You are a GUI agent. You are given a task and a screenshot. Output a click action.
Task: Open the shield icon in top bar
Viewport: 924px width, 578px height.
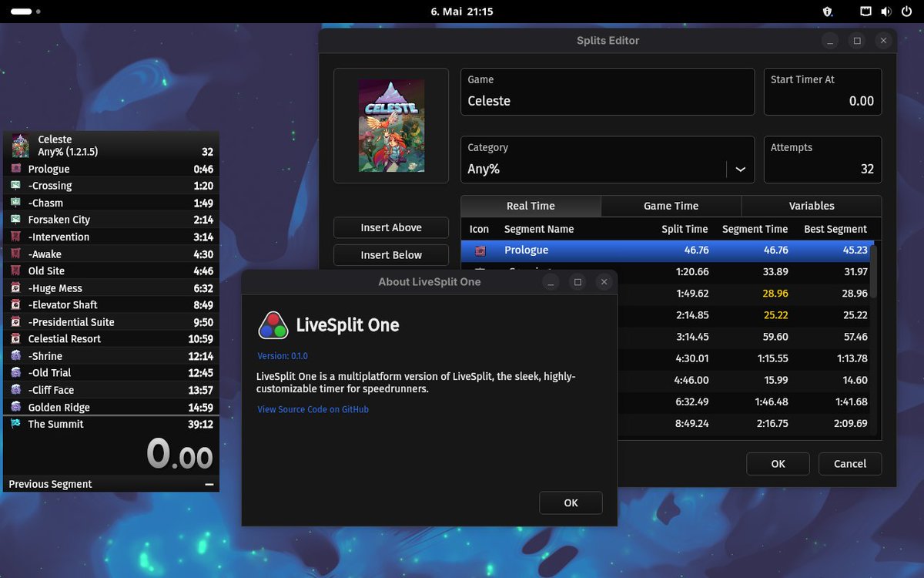point(828,12)
